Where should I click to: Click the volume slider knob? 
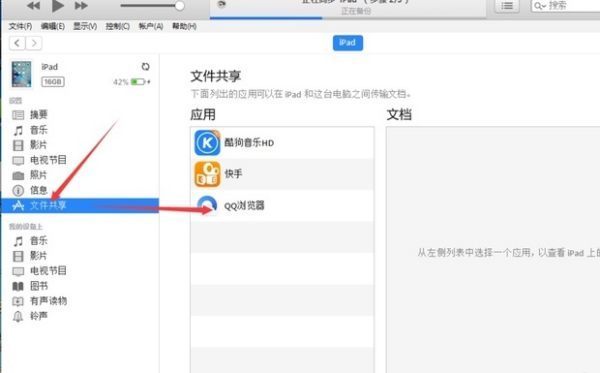179,5
